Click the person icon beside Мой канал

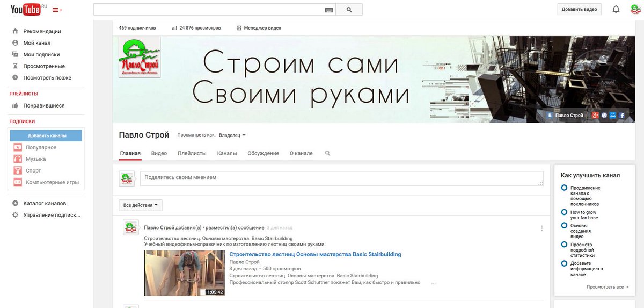(15, 43)
